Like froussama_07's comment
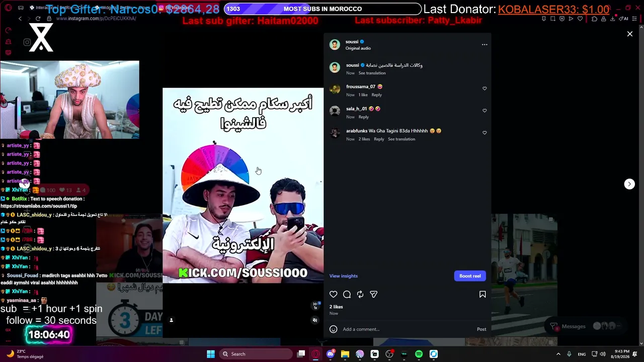The height and width of the screenshot is (362, 644). [x=485, y=88]
